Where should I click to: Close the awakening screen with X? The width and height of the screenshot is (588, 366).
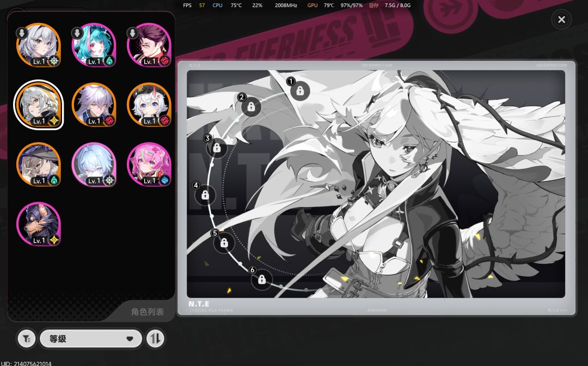[x=561, y=20]
